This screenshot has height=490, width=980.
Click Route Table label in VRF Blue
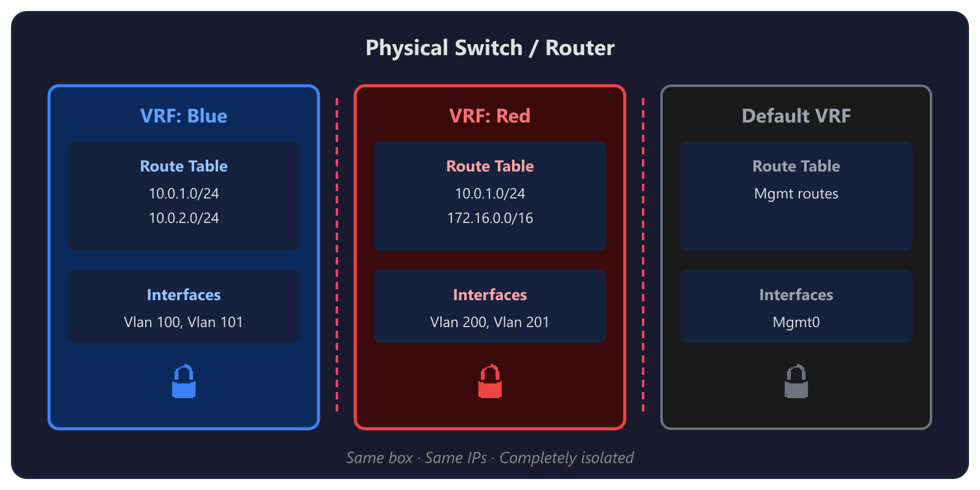click(184, 166)
